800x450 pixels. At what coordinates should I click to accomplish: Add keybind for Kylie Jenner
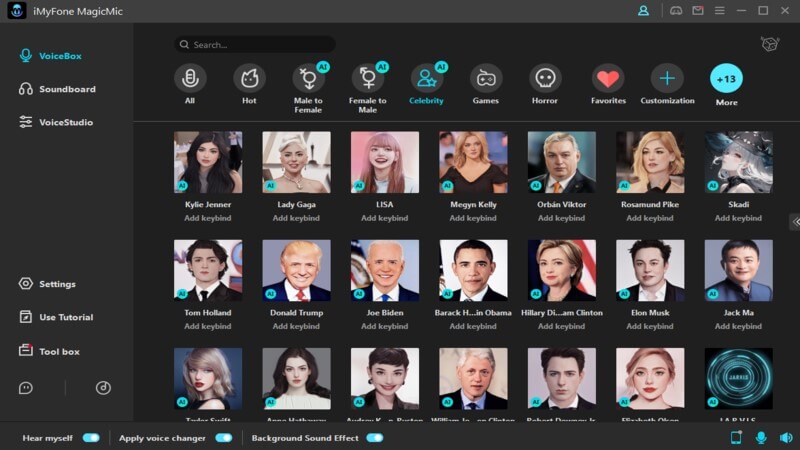tap(208, 218)
